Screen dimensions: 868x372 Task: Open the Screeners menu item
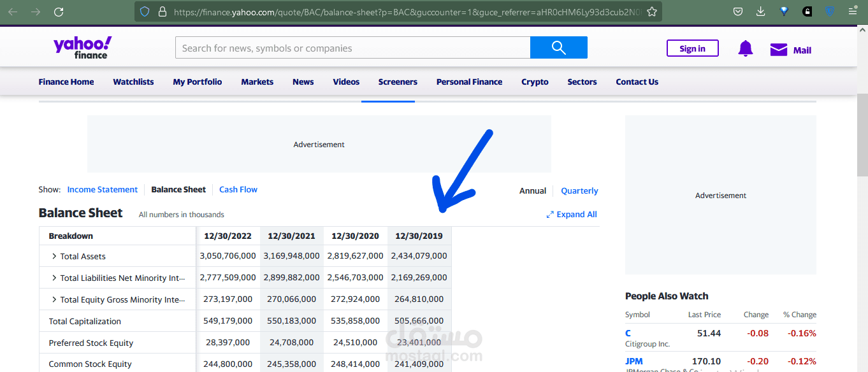(x=398, y=82)
